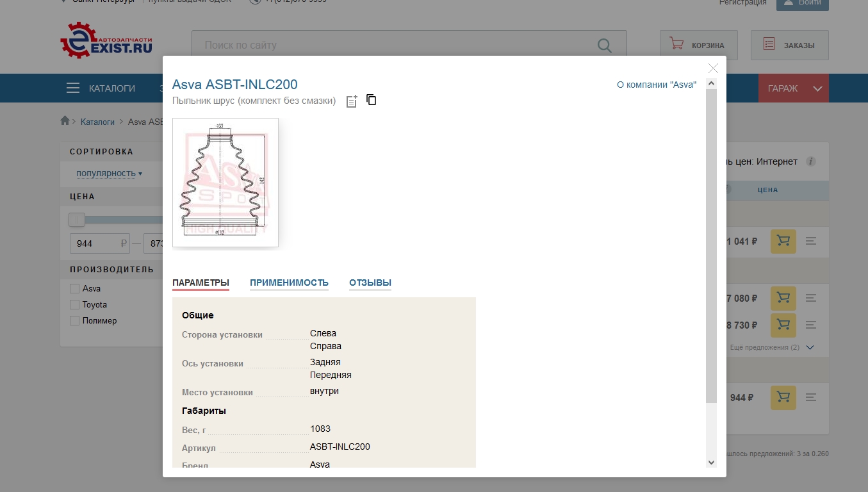
Task: Add the 7 080 ₽ offer to cart
Action: 783,298
